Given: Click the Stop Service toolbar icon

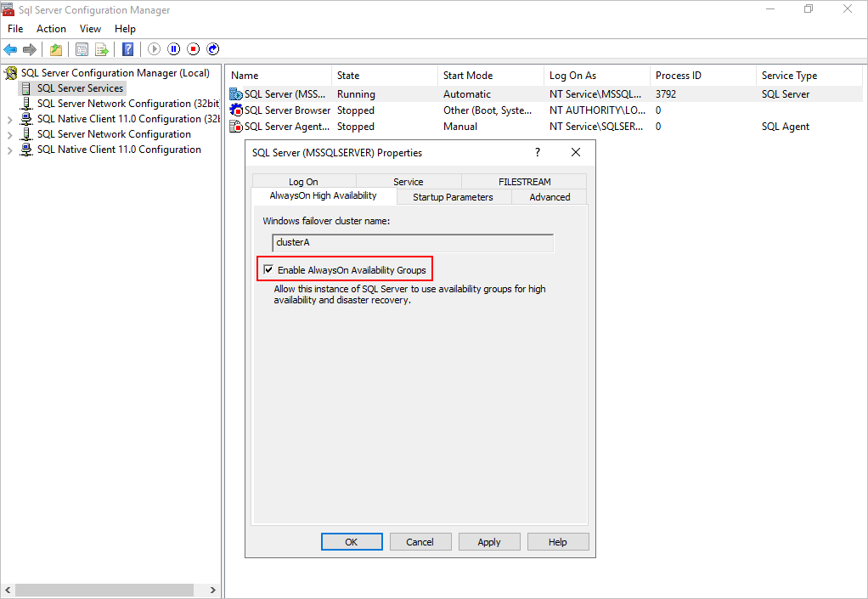Looking at the screenshot, I should (x=193, y=49).
